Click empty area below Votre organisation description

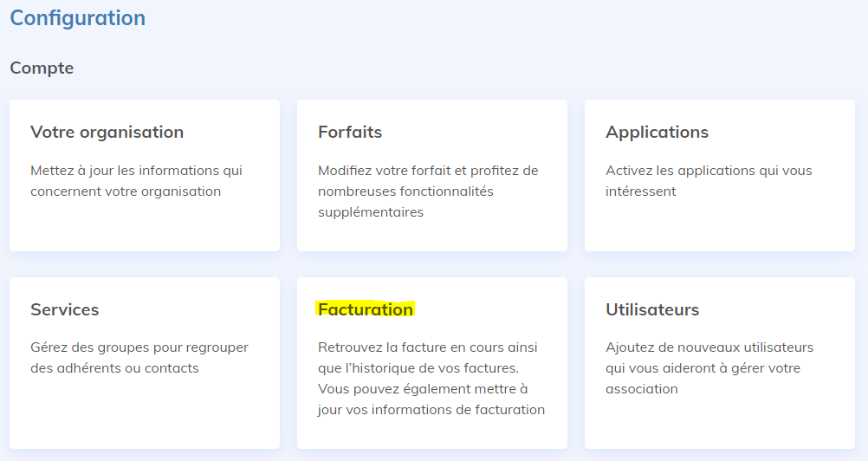pyautogui.click(x=144, y=227)
